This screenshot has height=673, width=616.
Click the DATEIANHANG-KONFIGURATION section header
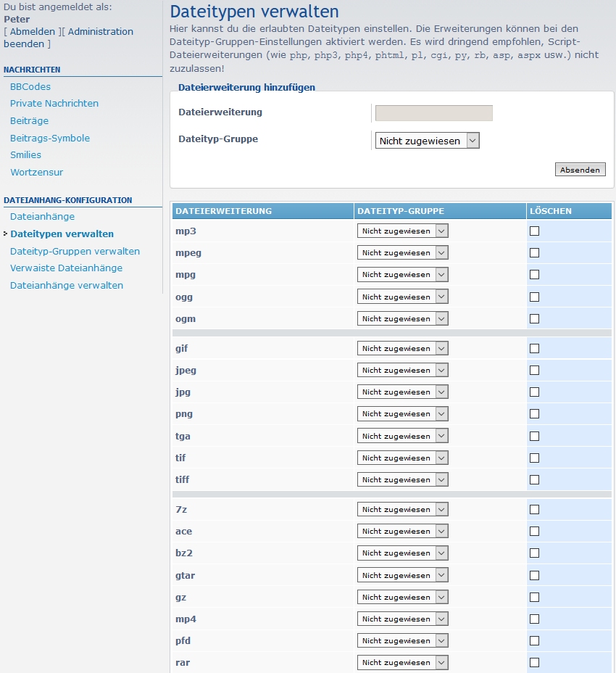point(68,200)
